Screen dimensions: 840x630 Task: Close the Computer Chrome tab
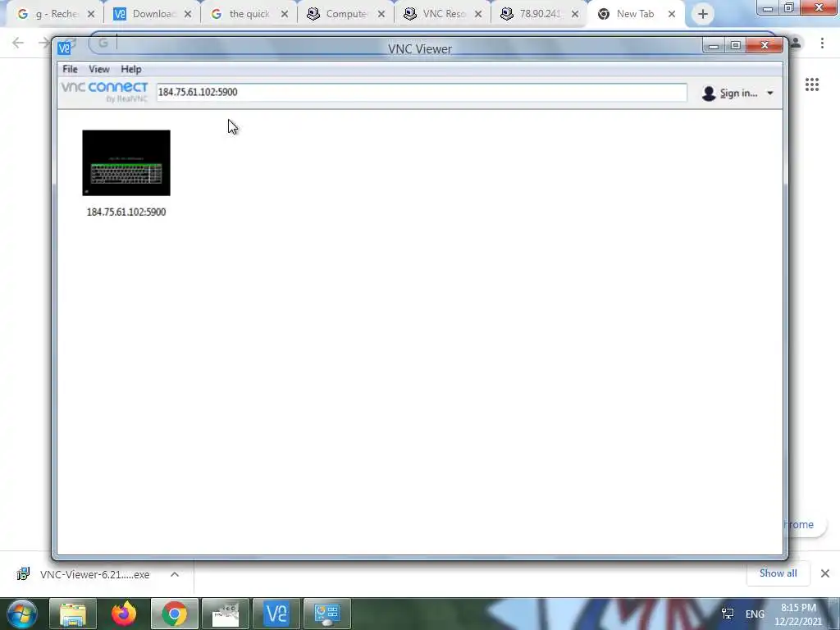381,15
